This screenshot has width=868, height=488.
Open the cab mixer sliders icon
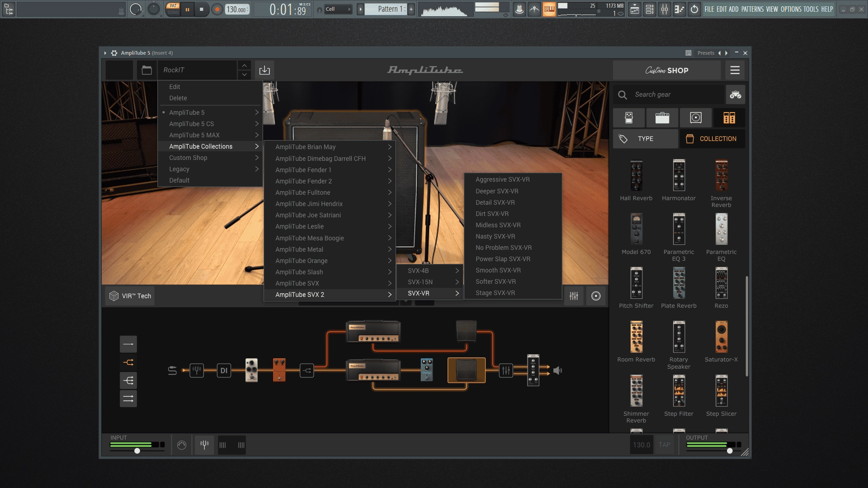[574, 296]
